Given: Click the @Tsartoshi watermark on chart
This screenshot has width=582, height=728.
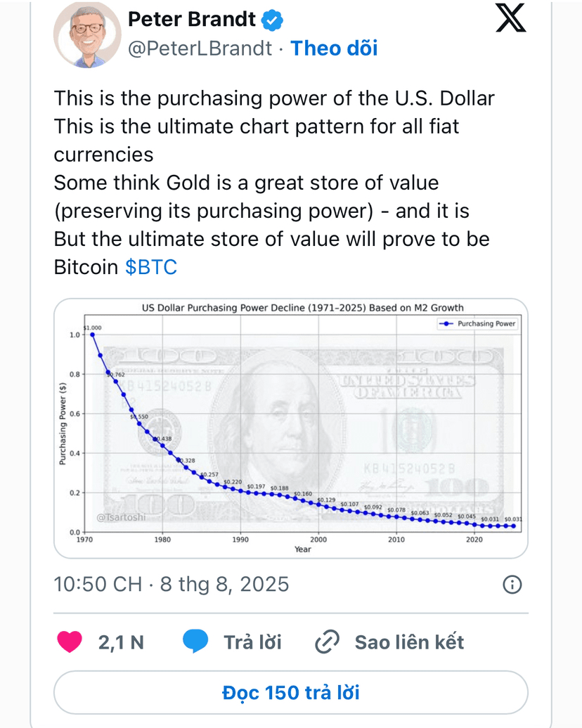Looking at the screenshot, I should [x=121, y=516].
